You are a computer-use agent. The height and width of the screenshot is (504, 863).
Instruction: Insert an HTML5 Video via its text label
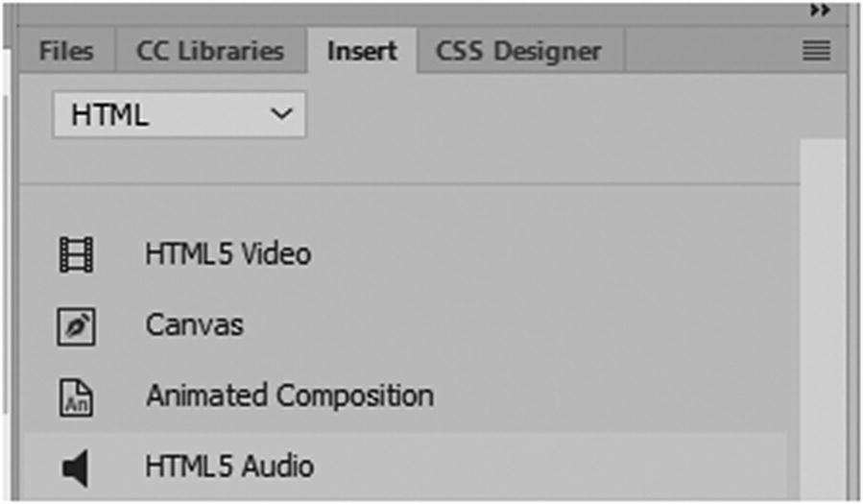(228, 254)
